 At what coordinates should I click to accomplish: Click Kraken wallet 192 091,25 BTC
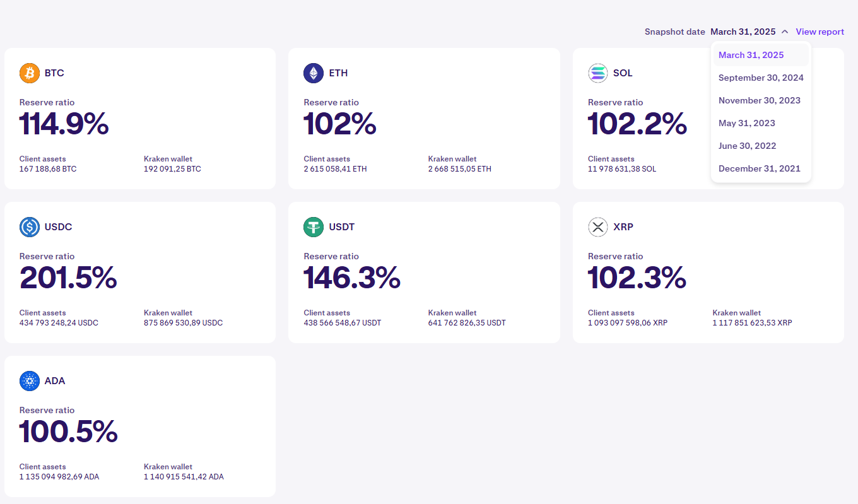pos(172,169)
